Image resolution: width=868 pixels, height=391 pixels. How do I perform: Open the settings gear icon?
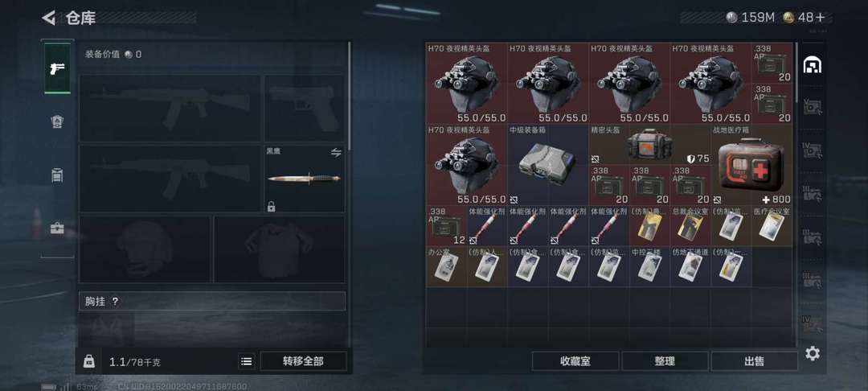(812, 353)
